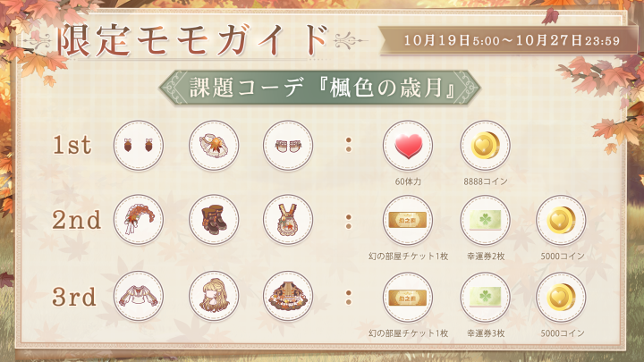Click the 幸運券2枚 clover ticket reward

pyautogui.click(x=485, y=221)
